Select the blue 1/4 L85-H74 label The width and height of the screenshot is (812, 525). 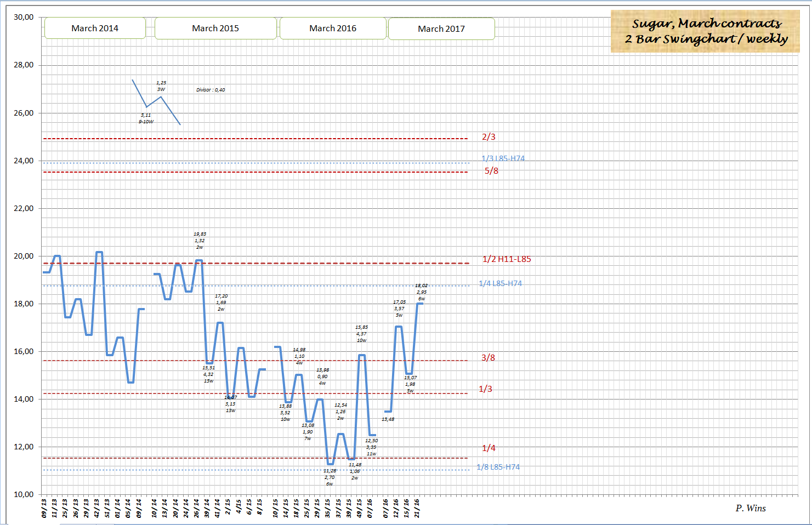(500, 283)
